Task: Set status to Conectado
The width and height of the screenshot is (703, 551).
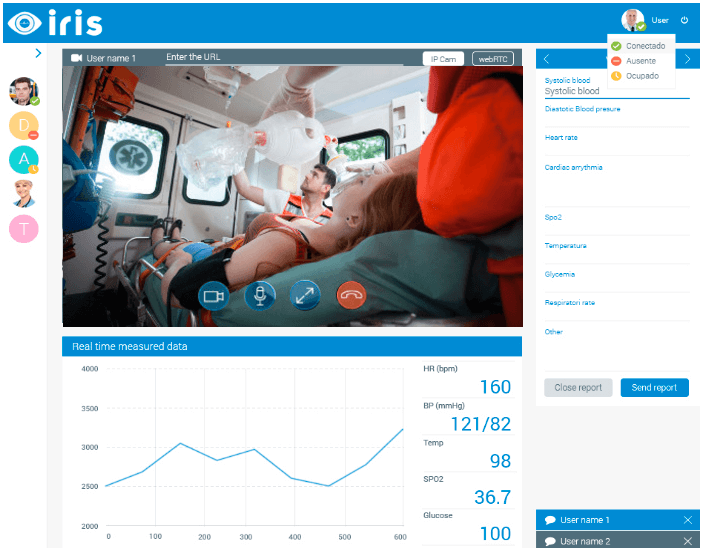Action: pyautogui.click(x=644, y=46)
